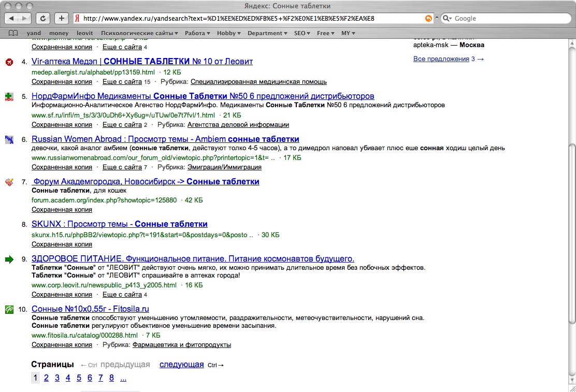The image size is (576, 392).
Task: Click URL text www.fitosila.ru/catalog/000288.html
Action: 84,335
